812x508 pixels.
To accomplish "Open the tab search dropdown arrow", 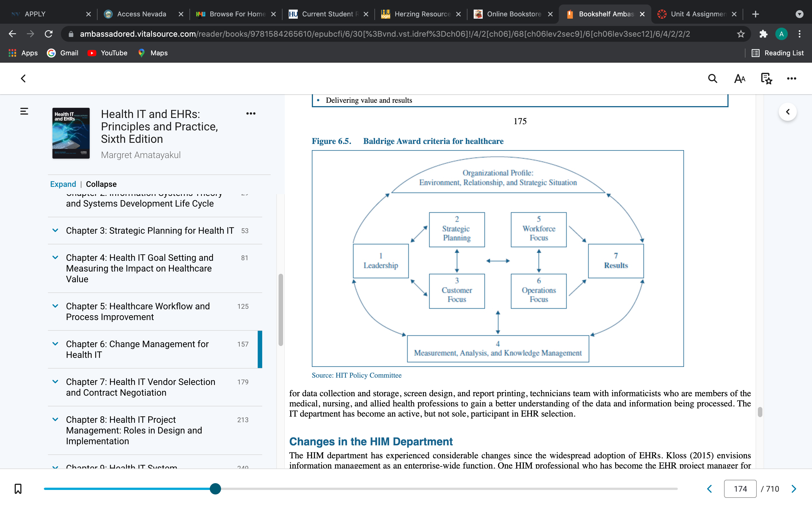I will tap(800, 14).
